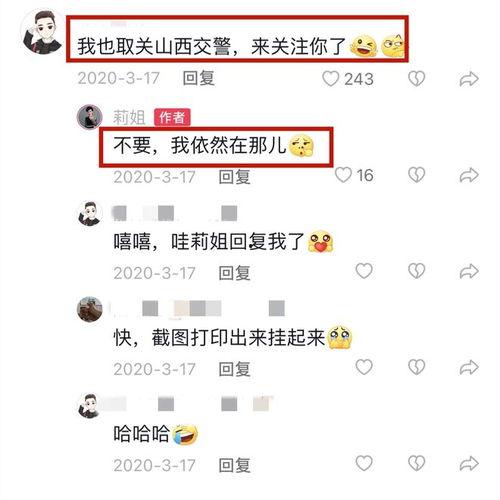
Task: Share the 山西交警 comment via arrow icon
Action: coord(469,79)
